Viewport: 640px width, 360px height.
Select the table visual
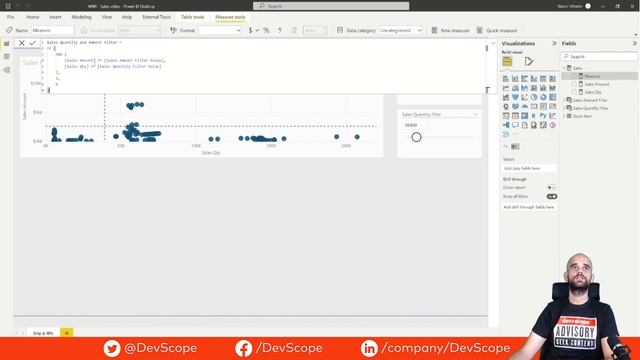(x=515, y=116)
